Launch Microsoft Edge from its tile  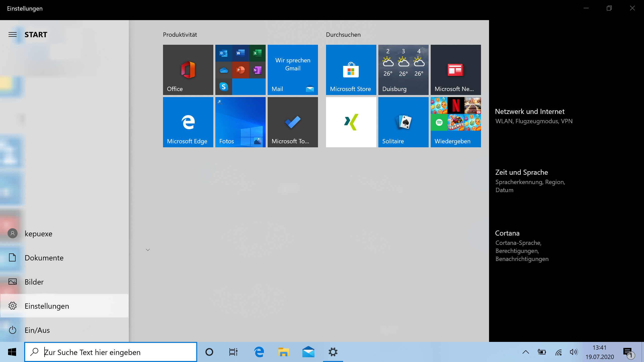[x=188, y=122]
